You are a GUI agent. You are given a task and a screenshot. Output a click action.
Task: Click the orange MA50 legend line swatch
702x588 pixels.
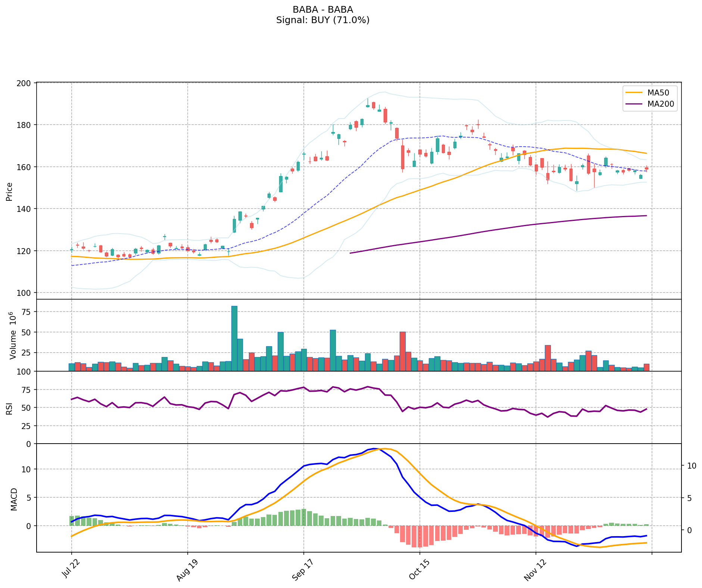pos(633,93)
